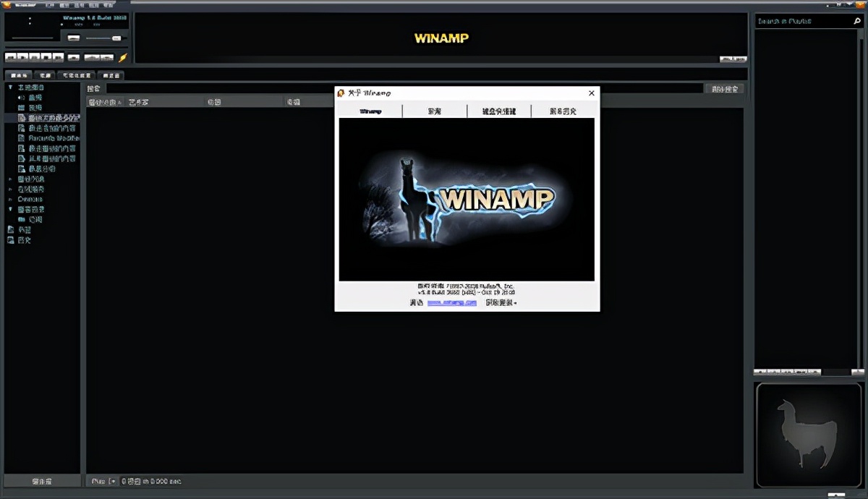Expand the first collapsed node under local media

click(10, 179)
